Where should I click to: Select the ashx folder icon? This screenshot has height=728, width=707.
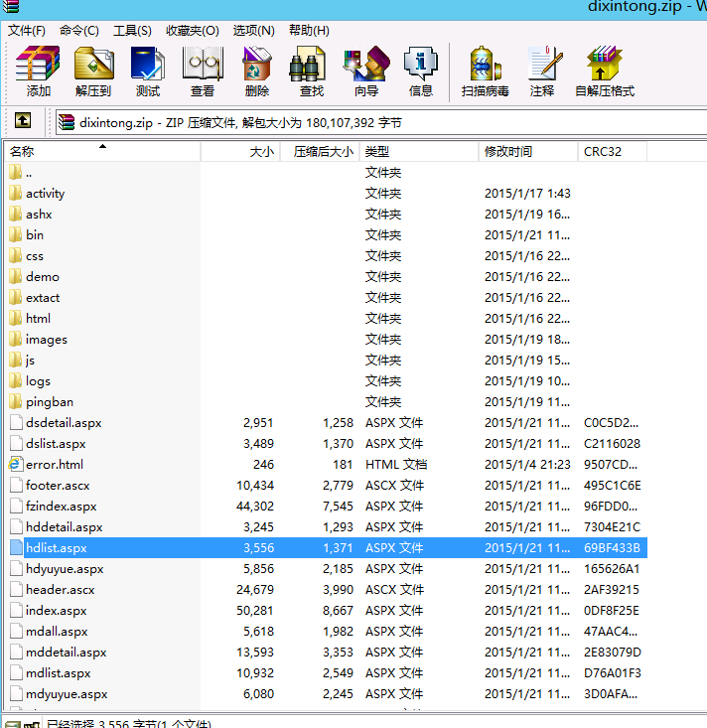[15, 214]
